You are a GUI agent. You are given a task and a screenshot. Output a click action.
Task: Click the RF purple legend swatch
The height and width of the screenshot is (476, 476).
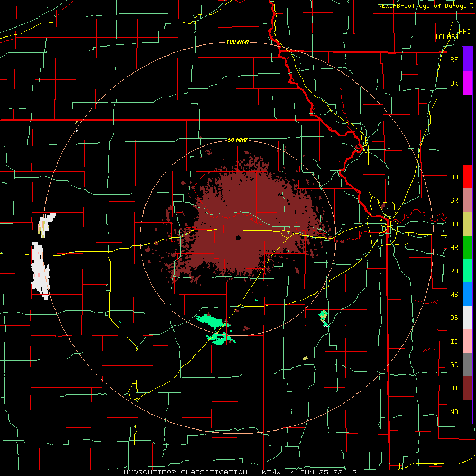[x=467, y=59]
